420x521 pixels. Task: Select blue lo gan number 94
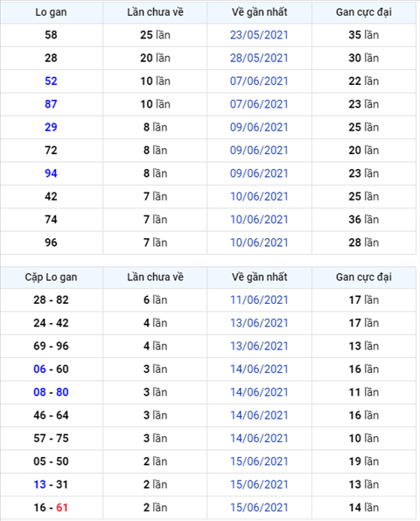click(51, 173)
